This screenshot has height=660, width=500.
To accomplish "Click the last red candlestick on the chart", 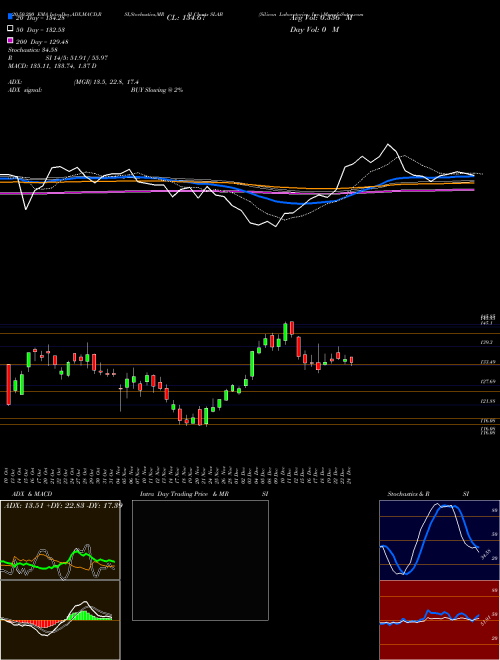I will pos(351,360).
